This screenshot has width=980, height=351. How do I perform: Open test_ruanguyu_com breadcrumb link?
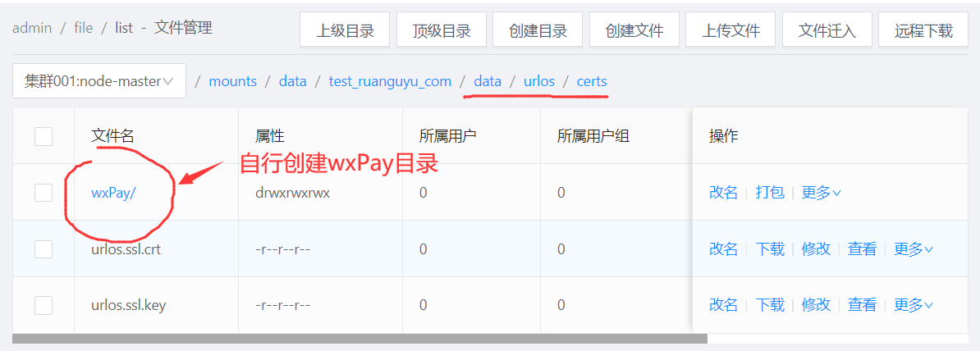point(390,81)
